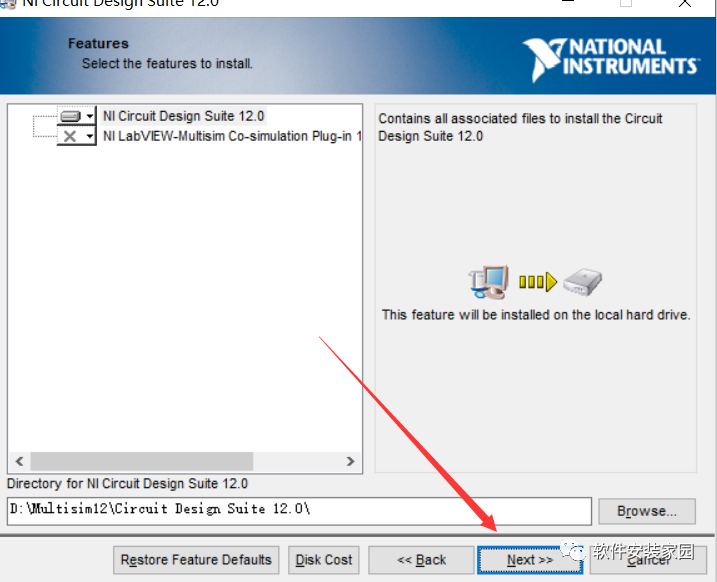Screen dimensions: 717x582
Task: Click the installation directory path field
Action: (x=298, y=510)
